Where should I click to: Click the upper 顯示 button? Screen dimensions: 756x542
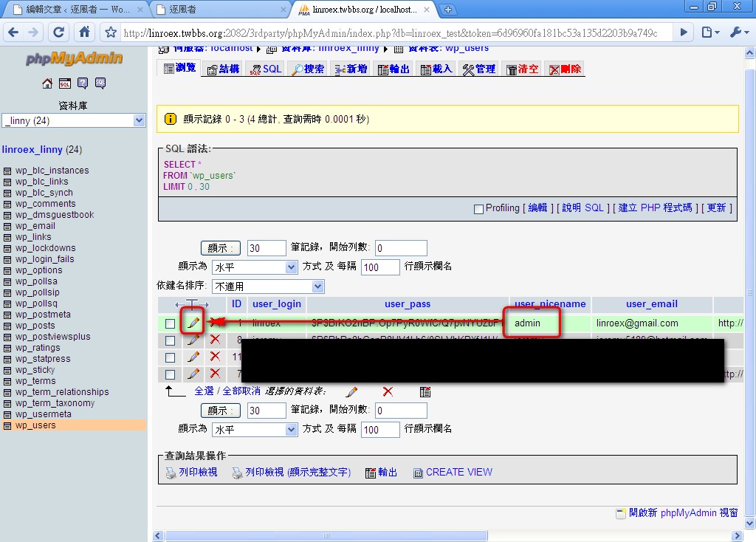point(220,248)
